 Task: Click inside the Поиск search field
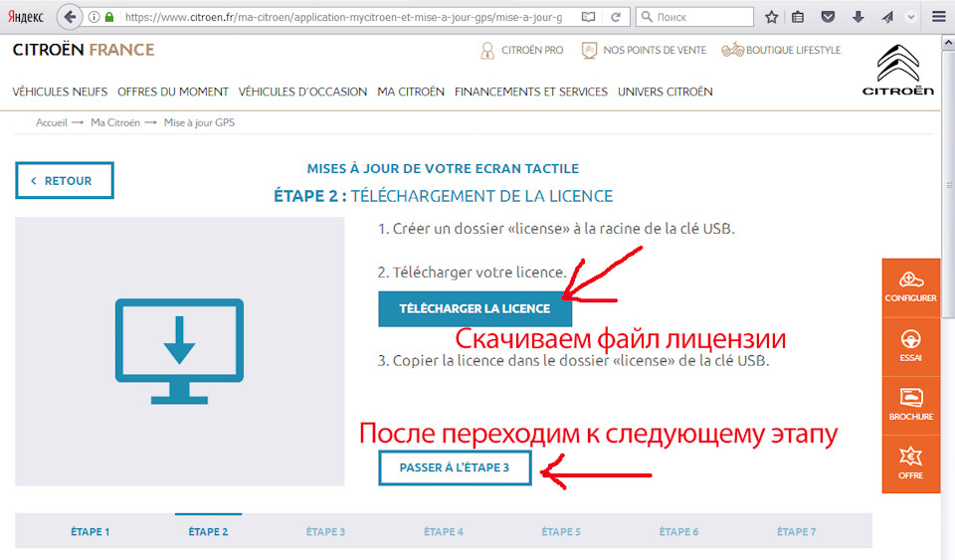pos(695,17)
